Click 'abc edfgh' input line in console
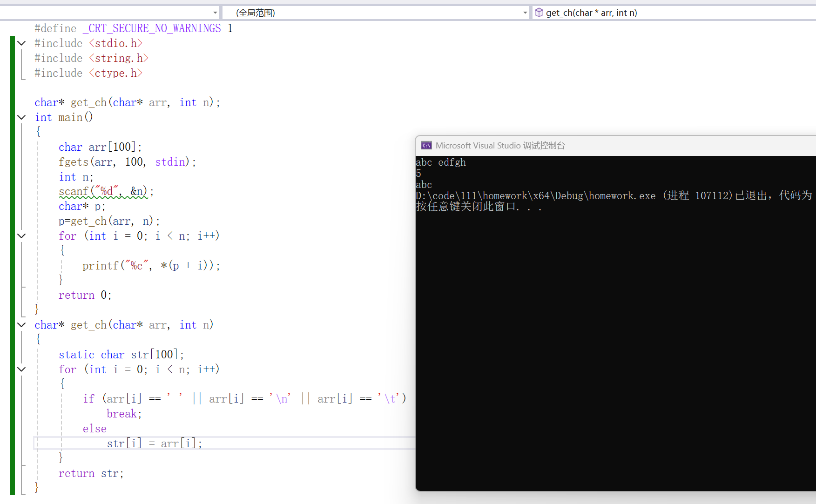Image resolution: width=816 pixels, height=504 pixels. pos(440,162)
